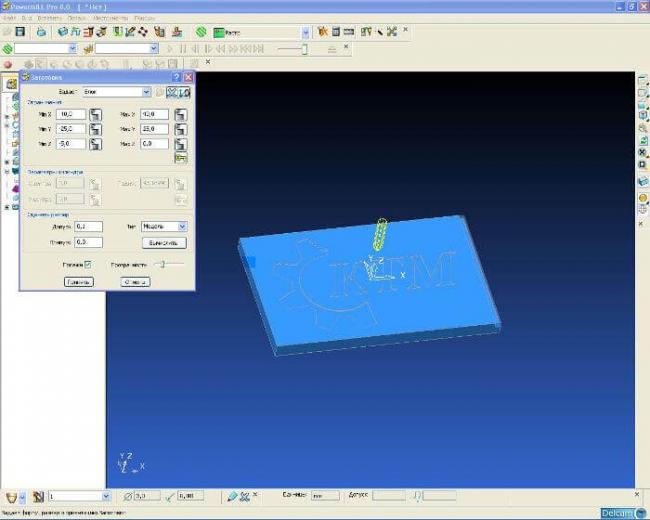The height and width of the screenshot is (520, 650).
Task: Click the orange tool icon left of calculator
Action: (323, 32)
